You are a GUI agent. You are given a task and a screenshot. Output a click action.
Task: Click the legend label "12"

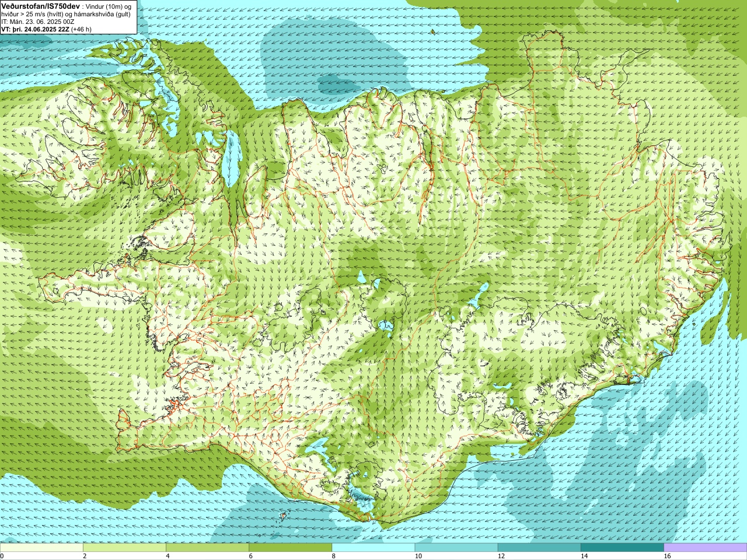click(x=501, y=556)
